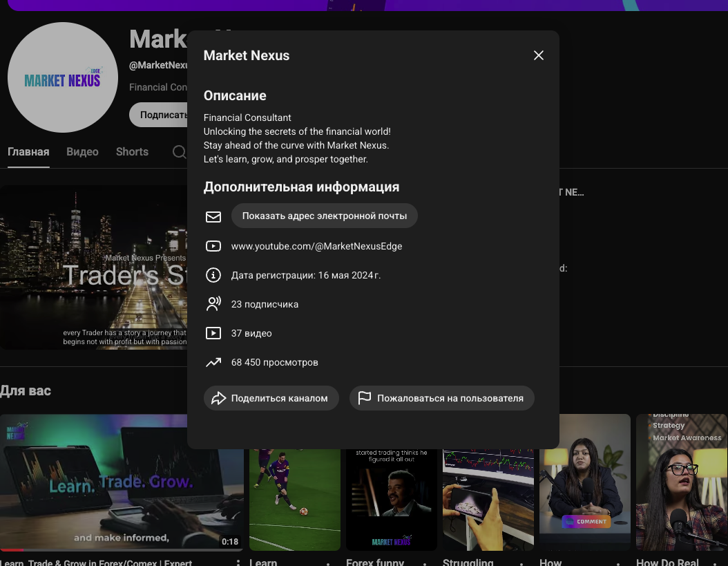Click the 37 видео text
The image size is (728, 566).
(x=251, y=333)
